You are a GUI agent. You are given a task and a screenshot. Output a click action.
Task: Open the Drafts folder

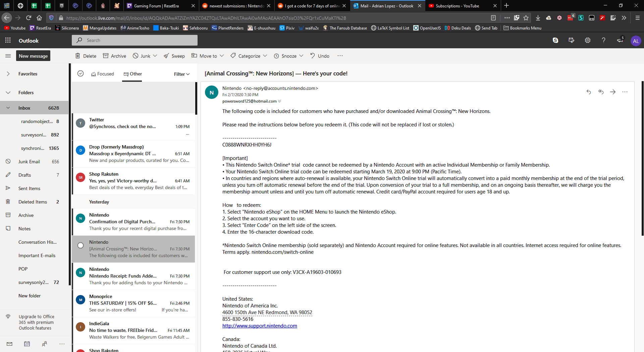point(34,175)
